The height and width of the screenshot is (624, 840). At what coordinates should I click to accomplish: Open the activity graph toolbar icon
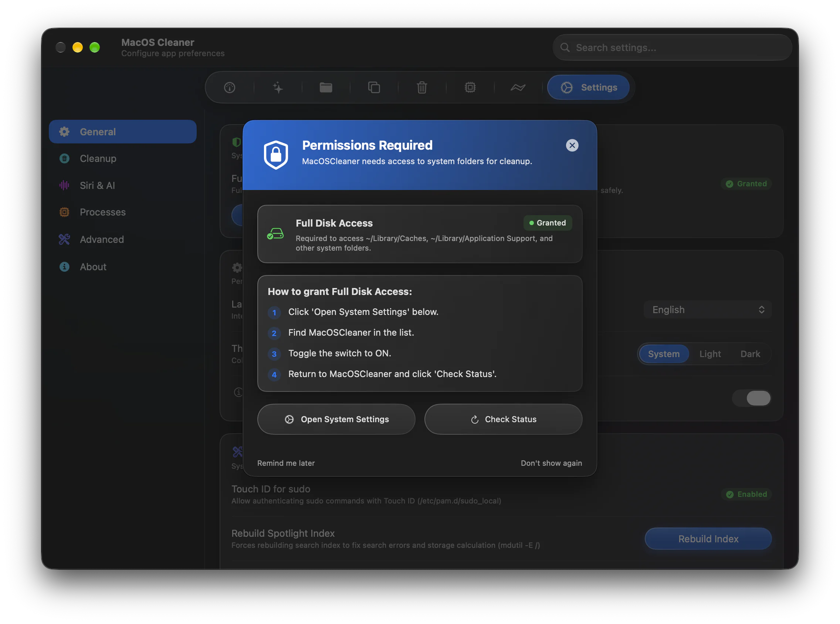click(x=518, y=88)
